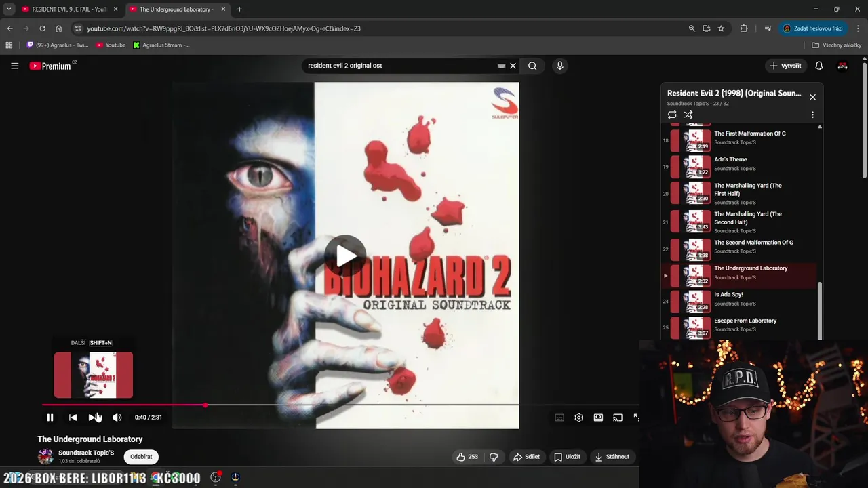Image resolution: width=868 pixels, height=488 pixels.
Task: Mute the player volume speaker icon
Action: [x=117, y=418]
